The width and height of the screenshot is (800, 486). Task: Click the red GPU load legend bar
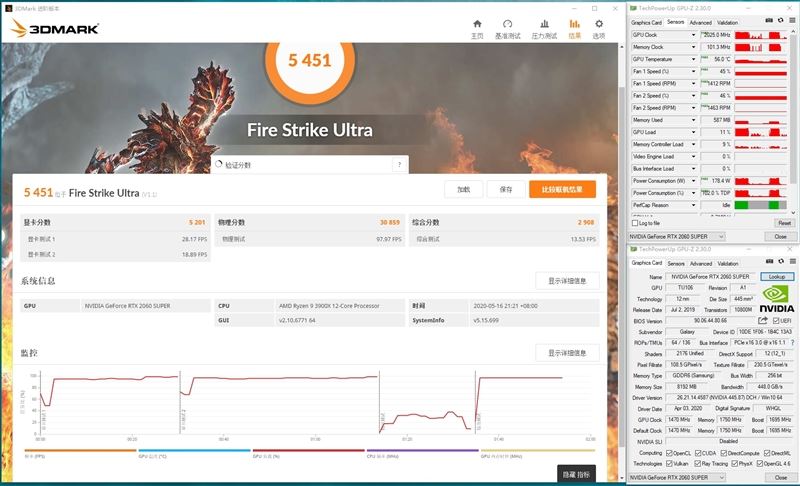[x=309, y=450]
